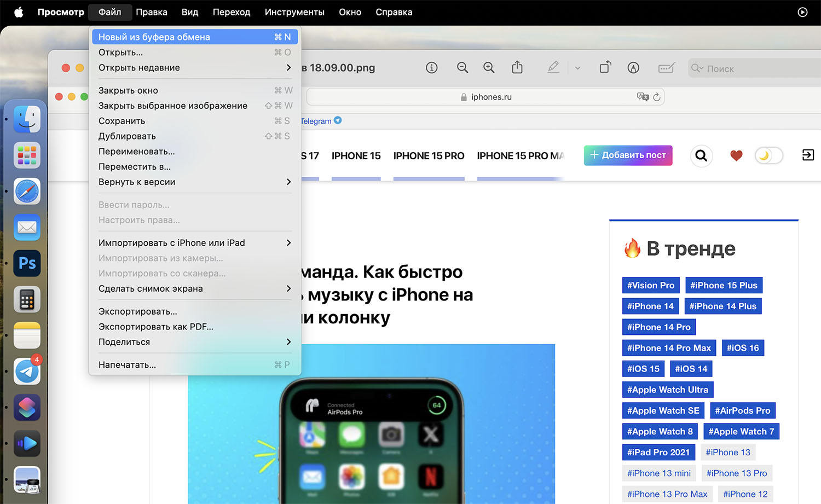The image size is (821, 504).
Task: Open Mail from the Dock
Action: click(27, 227)
